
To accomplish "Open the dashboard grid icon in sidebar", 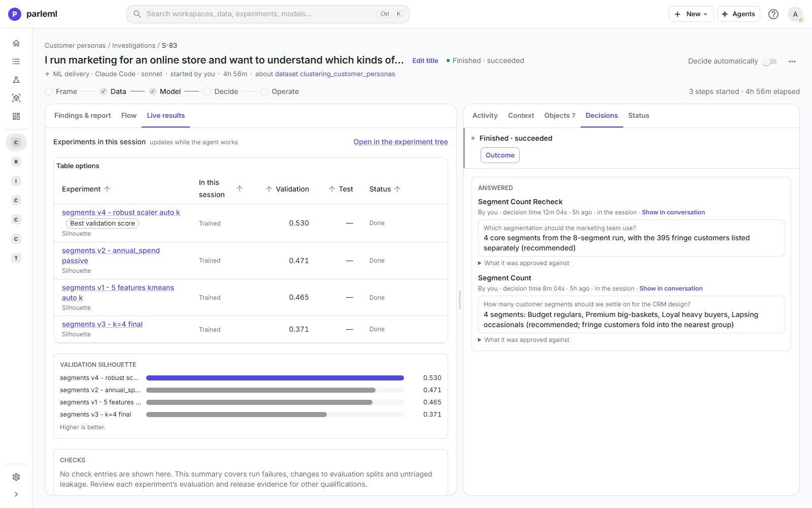I will 16,116.
